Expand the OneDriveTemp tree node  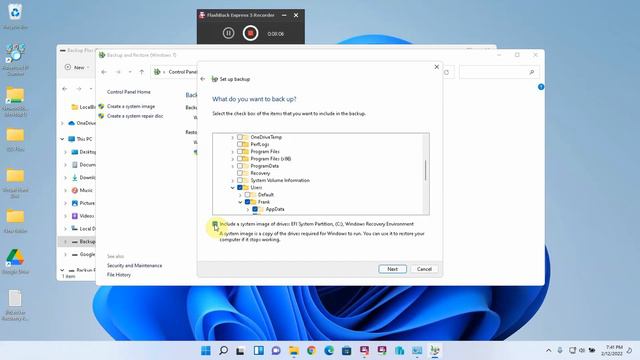[x=233, y=138]
